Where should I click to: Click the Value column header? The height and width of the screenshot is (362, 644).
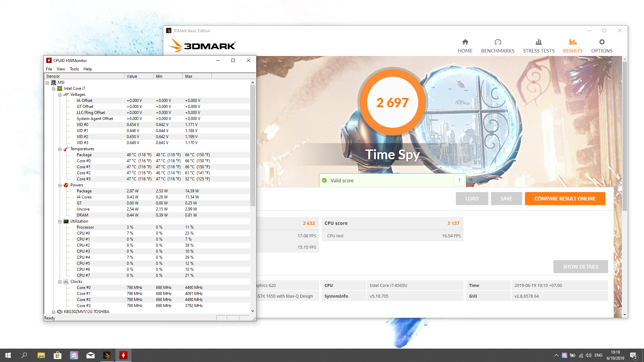(x=139, y=76)
